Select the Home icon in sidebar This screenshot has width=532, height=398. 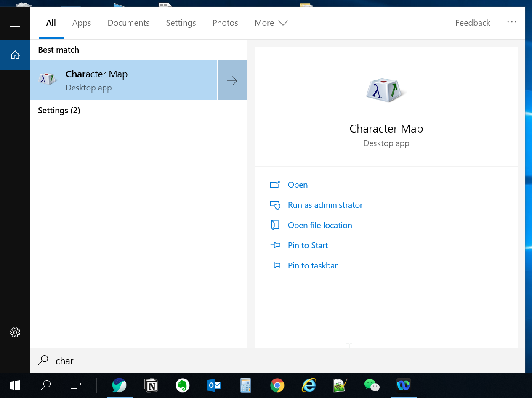15,55
